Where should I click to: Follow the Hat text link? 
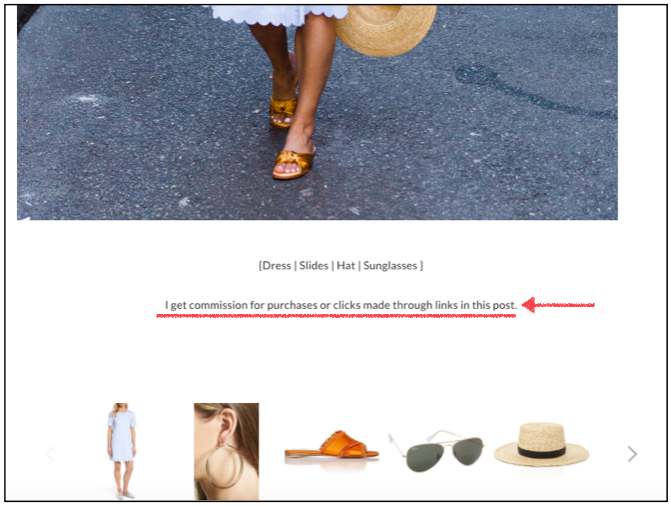coord(346,266)
